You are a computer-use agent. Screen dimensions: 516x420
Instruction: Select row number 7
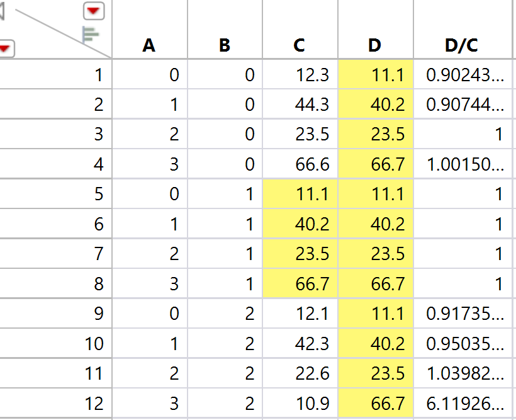point(55,254)
